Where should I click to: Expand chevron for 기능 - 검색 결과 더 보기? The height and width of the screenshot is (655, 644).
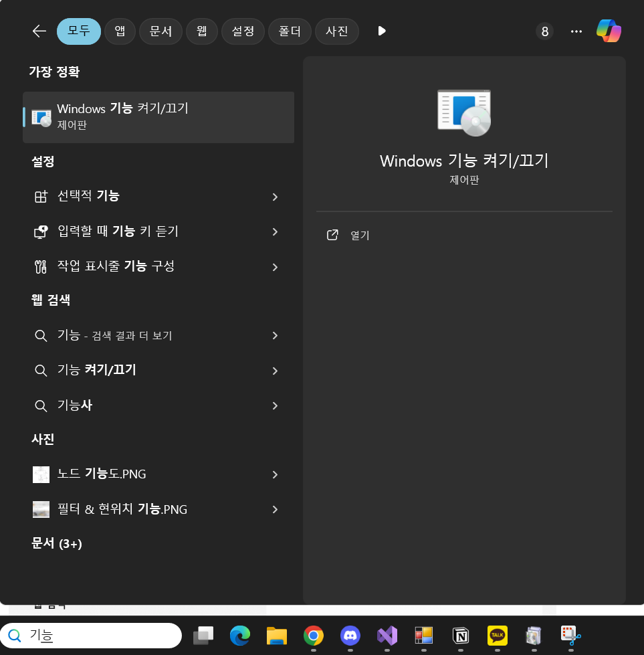pos(275,335)
